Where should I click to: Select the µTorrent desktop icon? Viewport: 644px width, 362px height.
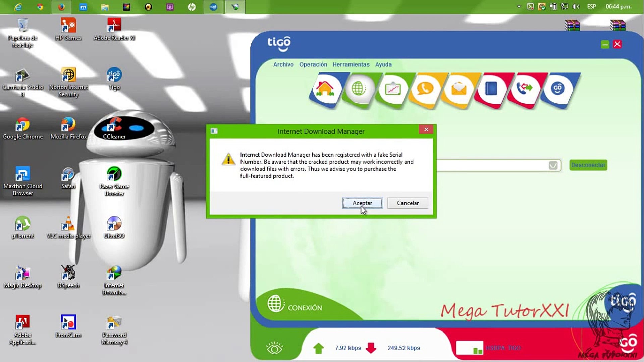[x=23, y=227]
